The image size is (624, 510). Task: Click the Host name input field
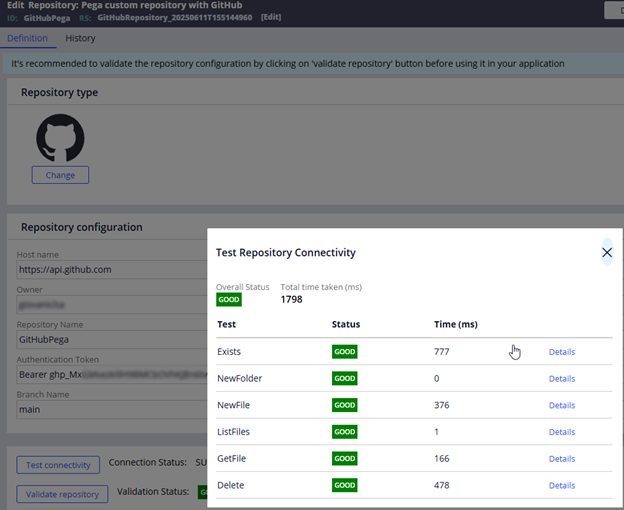pyautogui.click(x=112, y=270)
